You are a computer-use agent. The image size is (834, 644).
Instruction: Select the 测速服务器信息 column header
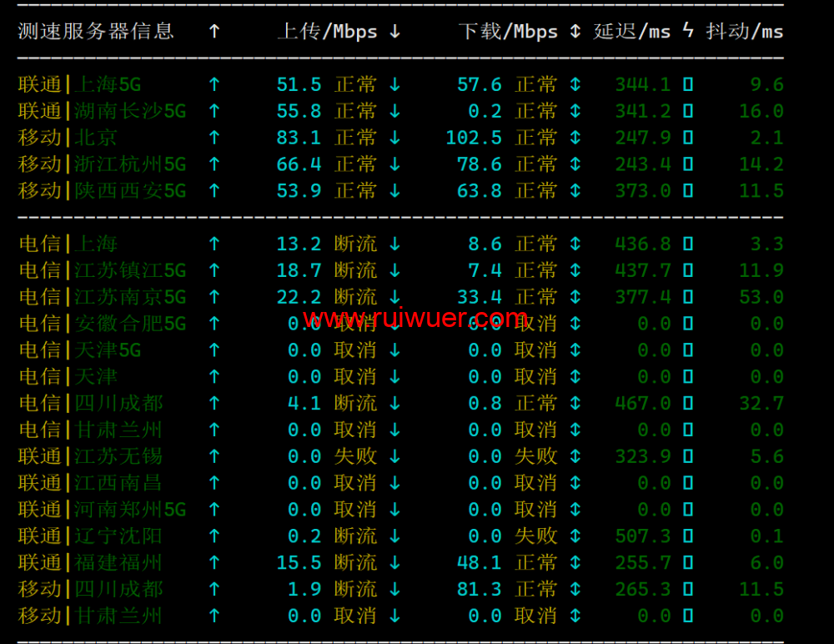coord(96,32)
